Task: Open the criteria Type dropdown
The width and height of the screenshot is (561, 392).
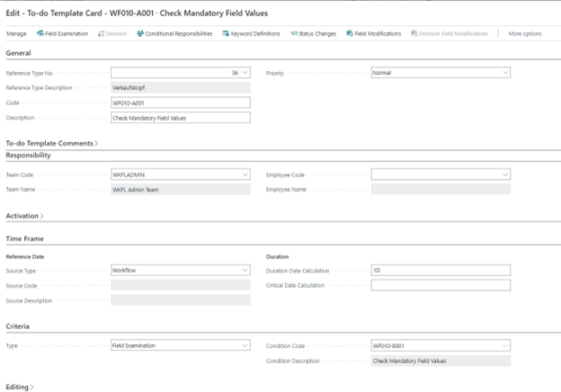Action: pos(245,345)
